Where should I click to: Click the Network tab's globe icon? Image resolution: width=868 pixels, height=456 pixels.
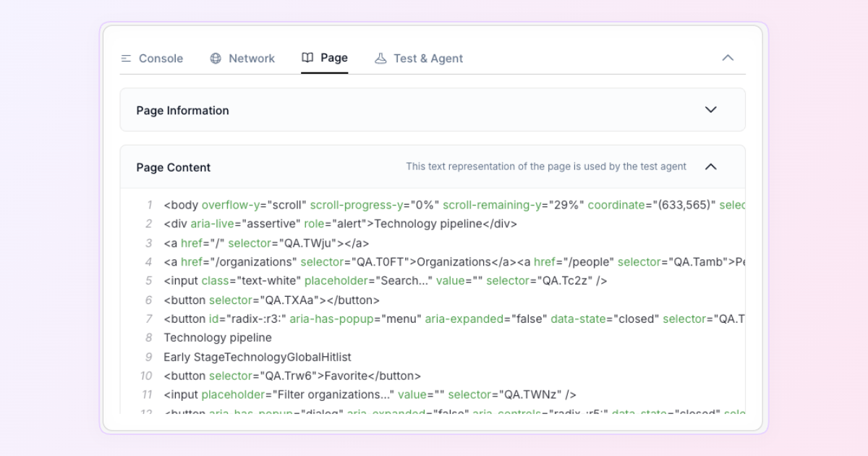(216, 59)
